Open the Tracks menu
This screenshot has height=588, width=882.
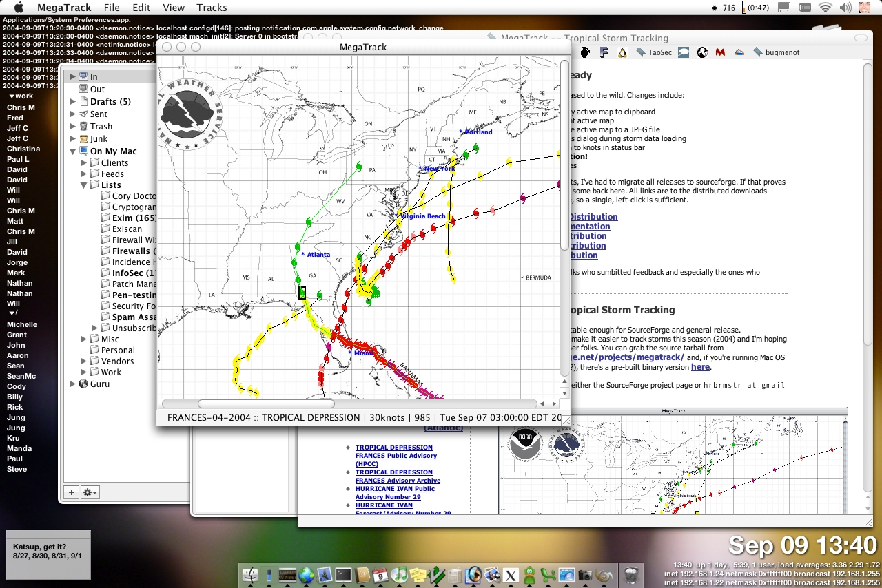click(212, 8)
